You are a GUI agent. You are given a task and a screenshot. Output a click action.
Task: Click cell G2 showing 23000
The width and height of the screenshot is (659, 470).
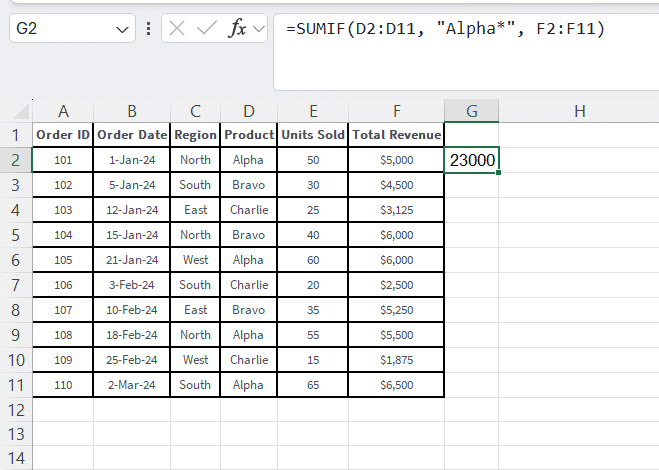pos(472,160)
